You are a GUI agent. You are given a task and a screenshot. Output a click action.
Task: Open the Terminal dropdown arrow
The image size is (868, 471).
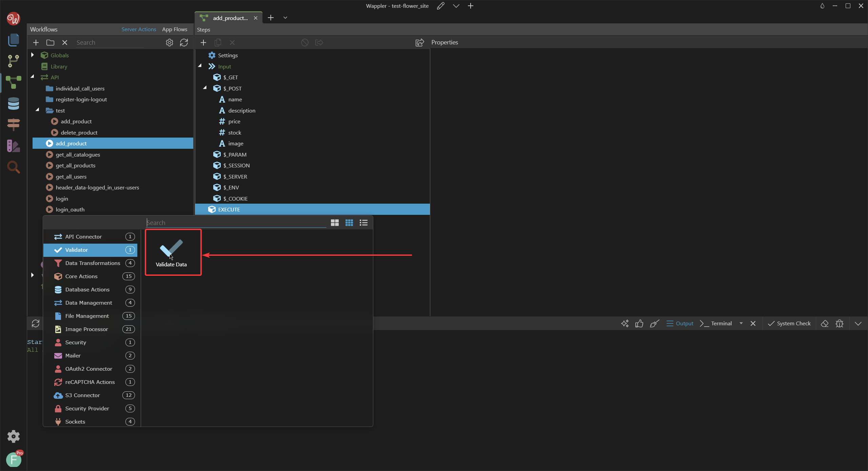(x=741, y=324)
